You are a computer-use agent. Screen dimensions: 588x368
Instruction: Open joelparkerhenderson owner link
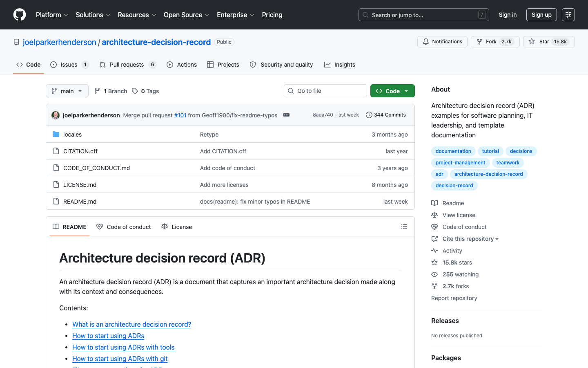pyautogui.click(x=60, y=42)
